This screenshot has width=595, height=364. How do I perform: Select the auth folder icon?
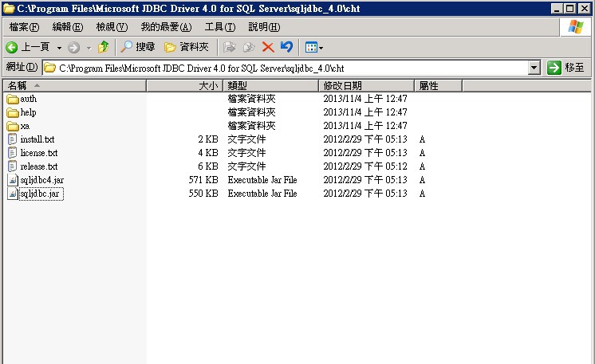click(x=13, y=100)
